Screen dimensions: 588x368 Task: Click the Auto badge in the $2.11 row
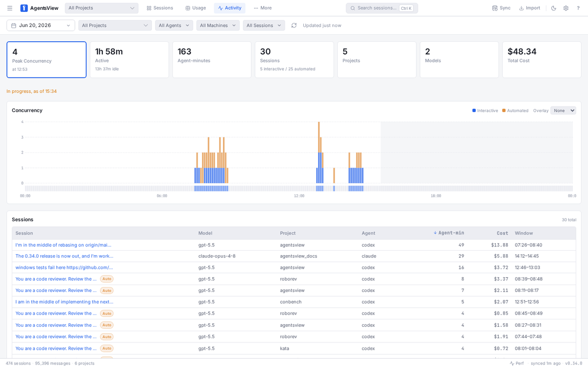[107, 290]
